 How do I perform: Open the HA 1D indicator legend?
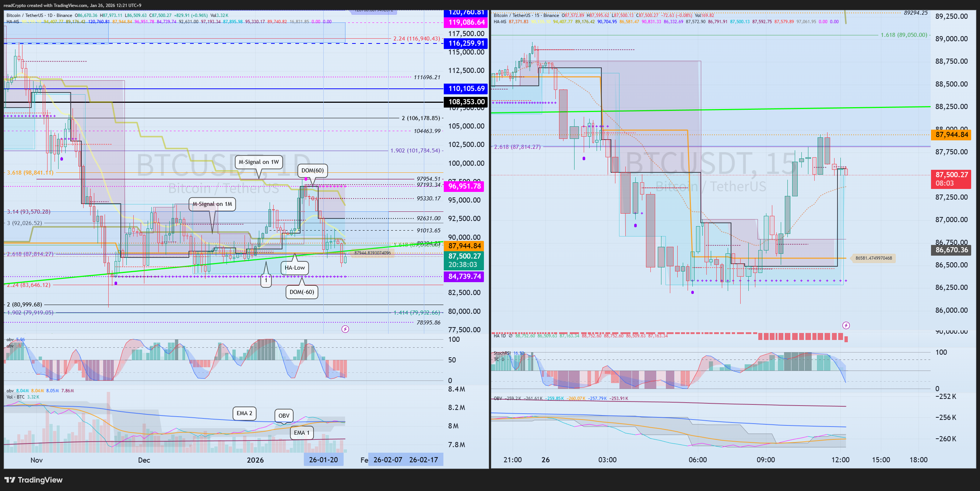click(x=499, y=336)
